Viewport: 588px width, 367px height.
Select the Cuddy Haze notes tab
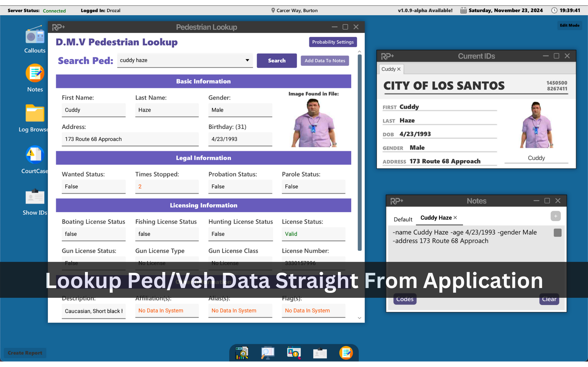436,218
